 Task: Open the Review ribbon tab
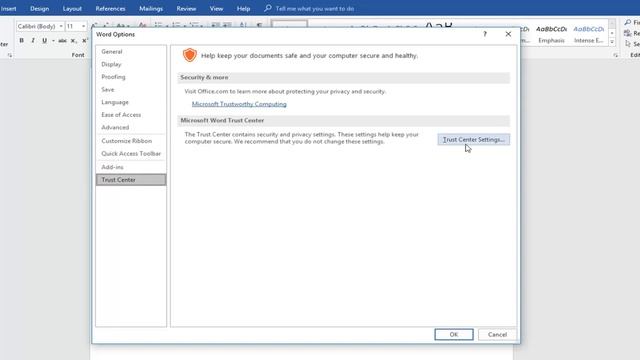coord(186,9)
